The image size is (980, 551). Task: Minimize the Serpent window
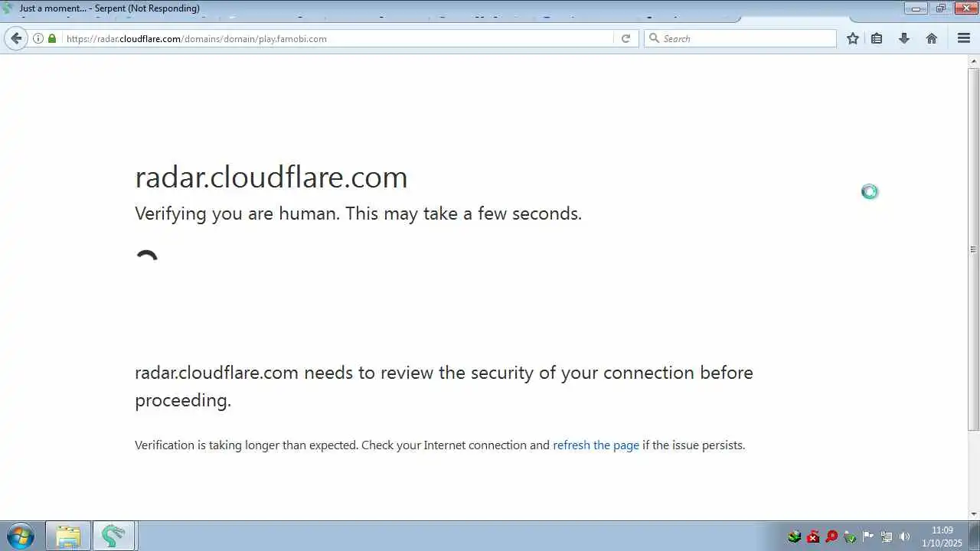coord(916,8)
